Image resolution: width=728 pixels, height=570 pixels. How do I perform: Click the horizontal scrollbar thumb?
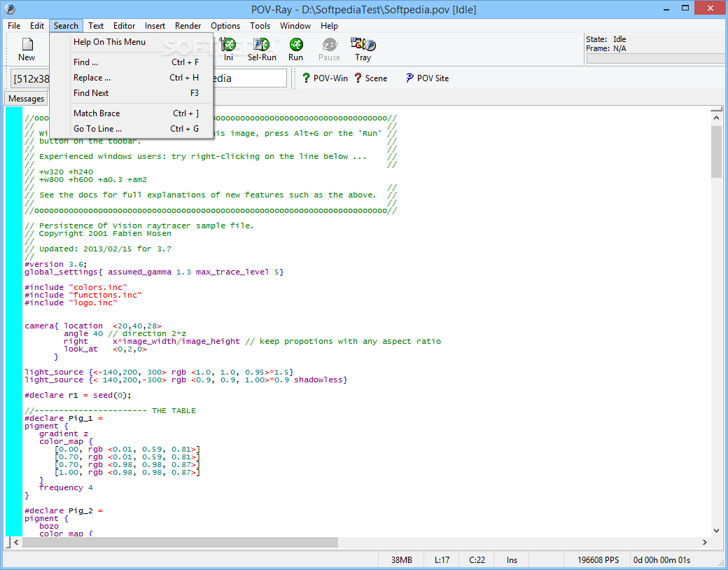point(180,542)
